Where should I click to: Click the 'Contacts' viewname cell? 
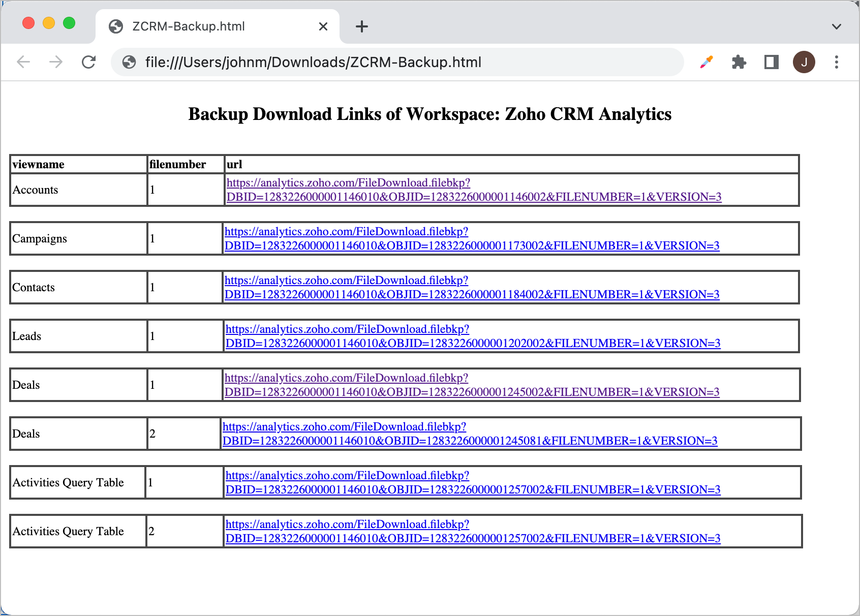click(x=79, y=287)
